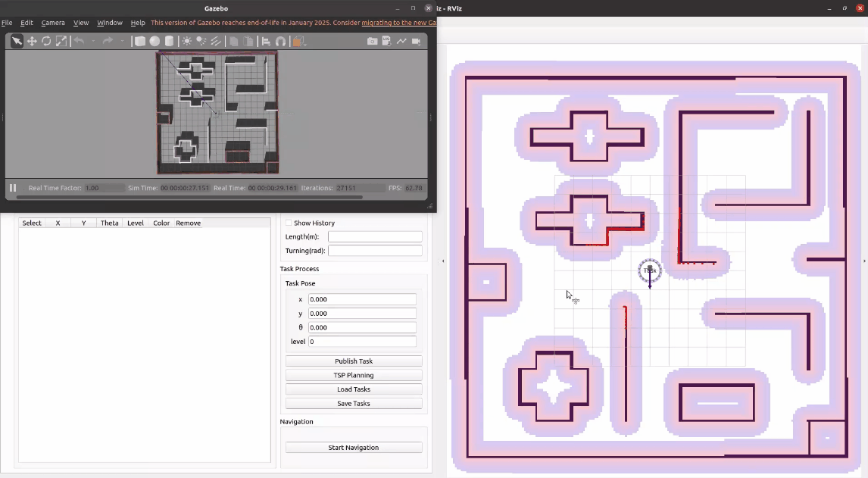Open the Camera menu in Gazebo
Screen dimensions: 868x478
point(53,23)
